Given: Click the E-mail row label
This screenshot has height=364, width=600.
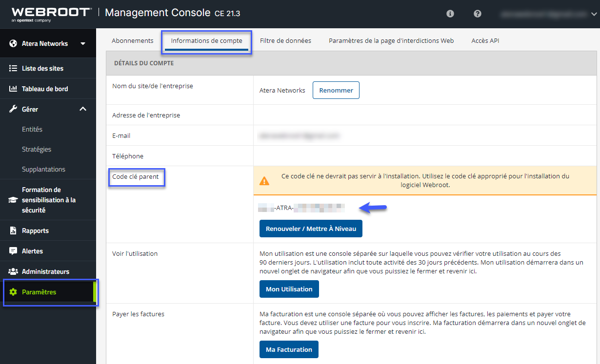Looking at the screenshot, I should [x=121, y=135].
